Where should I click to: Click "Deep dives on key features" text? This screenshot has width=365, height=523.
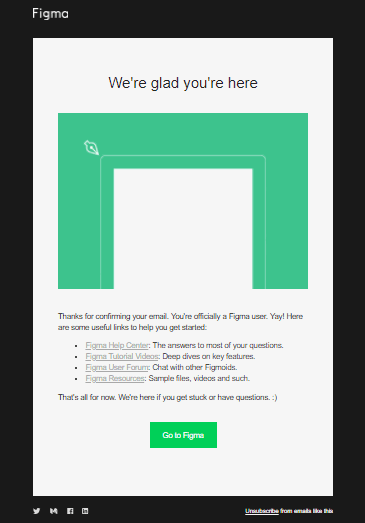(209, 356)
